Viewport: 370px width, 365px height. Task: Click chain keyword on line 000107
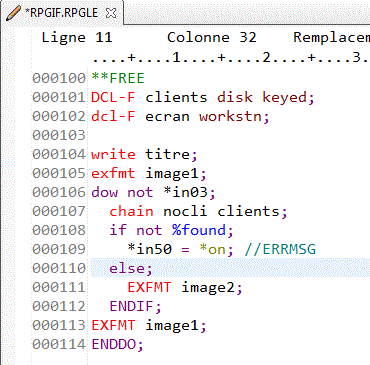tap(131, 211)
